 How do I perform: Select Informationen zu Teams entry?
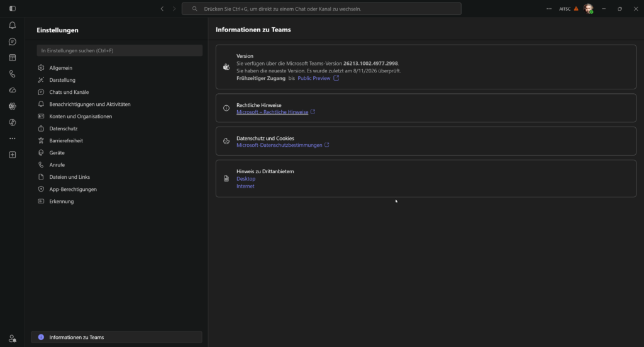(x=116, y=337)
